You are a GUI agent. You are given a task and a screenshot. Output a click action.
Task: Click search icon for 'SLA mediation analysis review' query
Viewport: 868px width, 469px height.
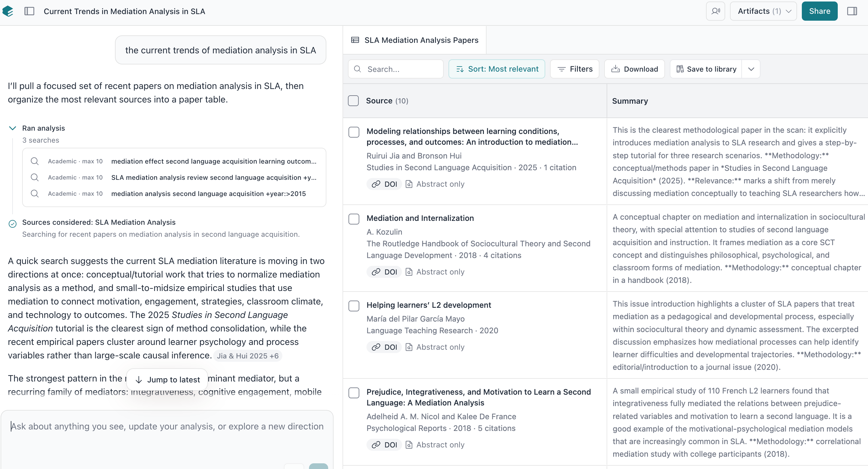[35, 177]
